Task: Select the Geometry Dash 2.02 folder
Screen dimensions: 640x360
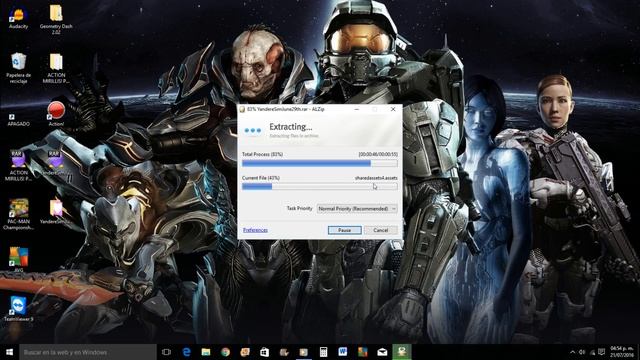Action: [x=56, y=19]
